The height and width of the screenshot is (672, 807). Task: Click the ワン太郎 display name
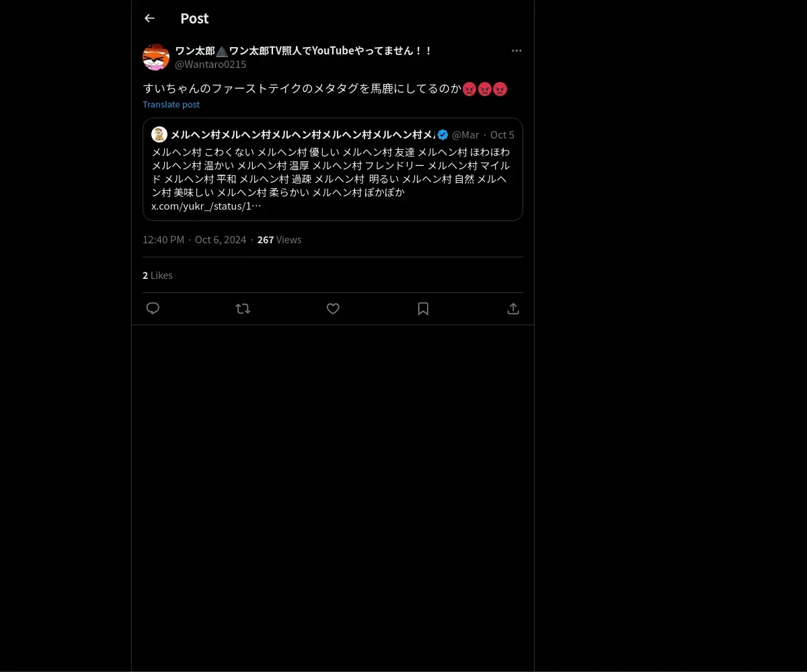[x=303, y=50]
